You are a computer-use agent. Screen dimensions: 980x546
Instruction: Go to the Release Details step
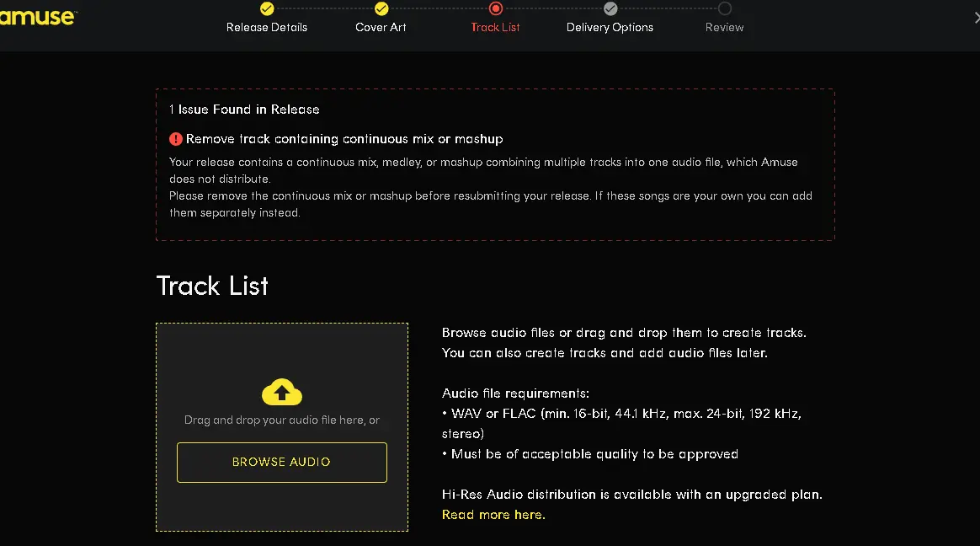pos(267,28)
